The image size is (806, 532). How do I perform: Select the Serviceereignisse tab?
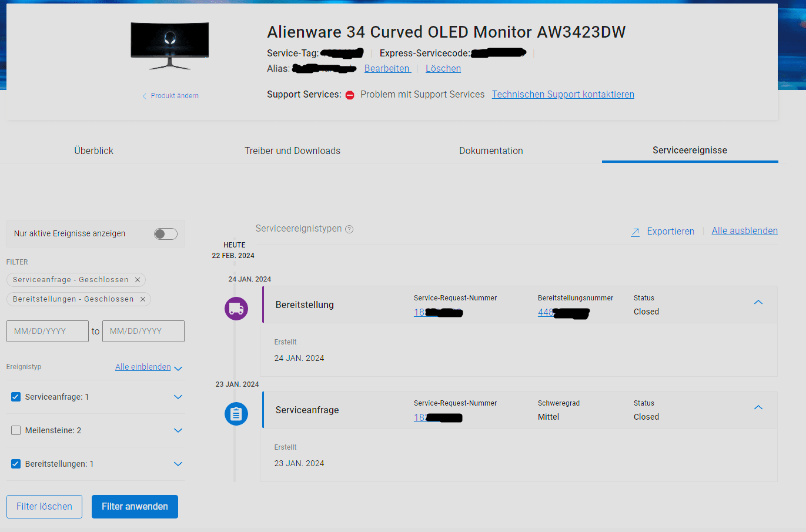(690, 150)
